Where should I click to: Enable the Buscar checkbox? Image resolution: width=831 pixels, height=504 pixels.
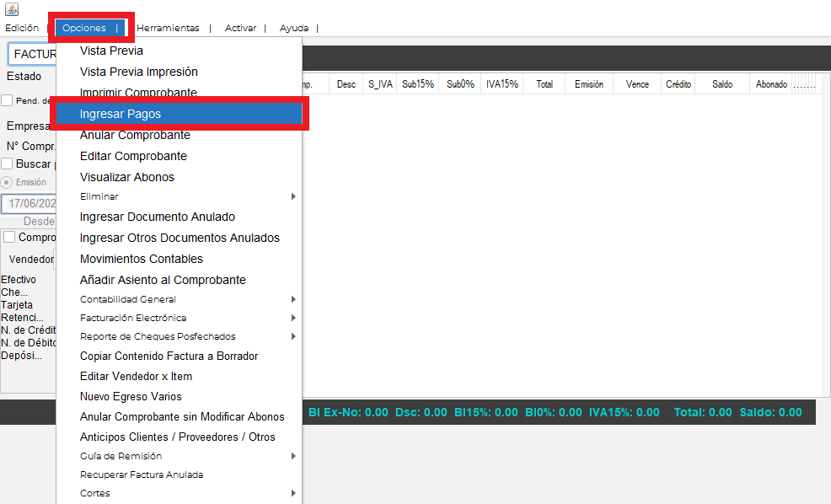[7, 164]
